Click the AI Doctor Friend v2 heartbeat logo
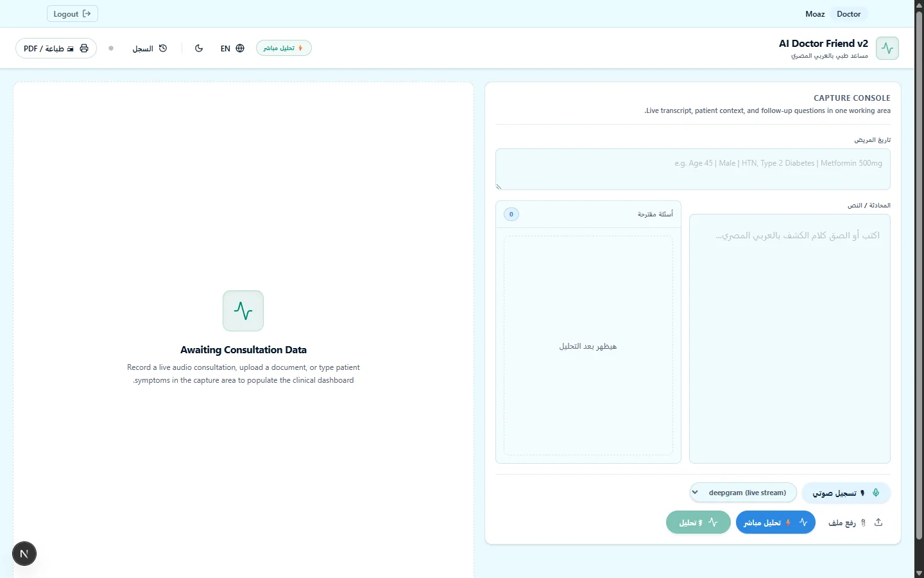 click(887, 48)
